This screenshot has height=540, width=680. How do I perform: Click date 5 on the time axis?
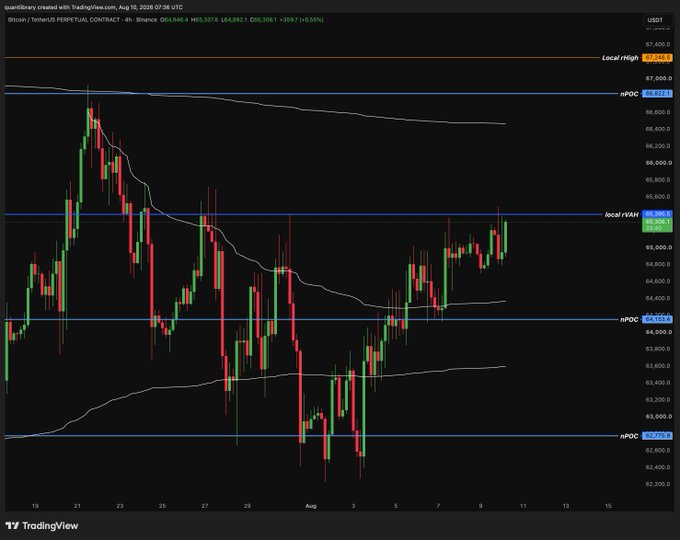(396, 506)
